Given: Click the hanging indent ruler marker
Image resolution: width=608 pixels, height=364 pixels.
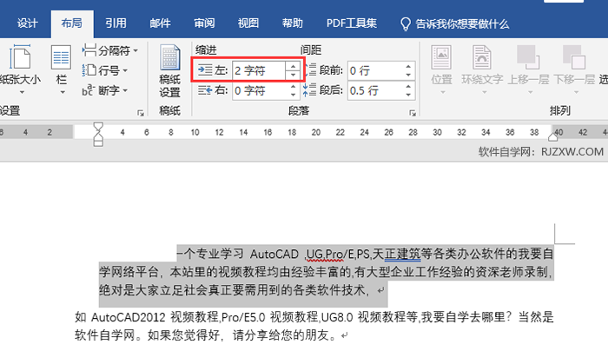Looking at the screenshot, I should (98, 136).
